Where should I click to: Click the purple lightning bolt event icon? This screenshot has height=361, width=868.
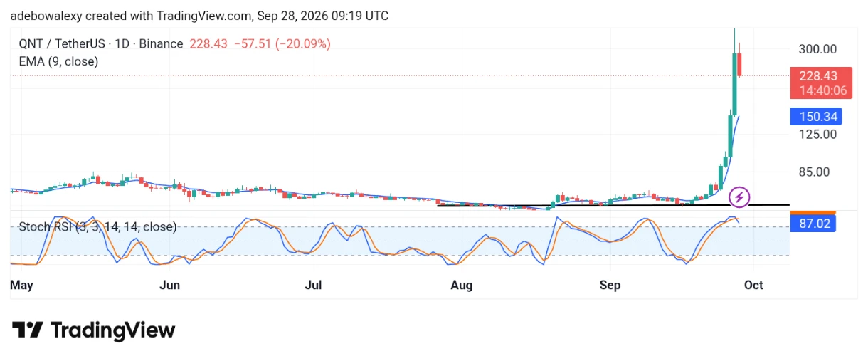pyautogui.click(x=740, y=197)
